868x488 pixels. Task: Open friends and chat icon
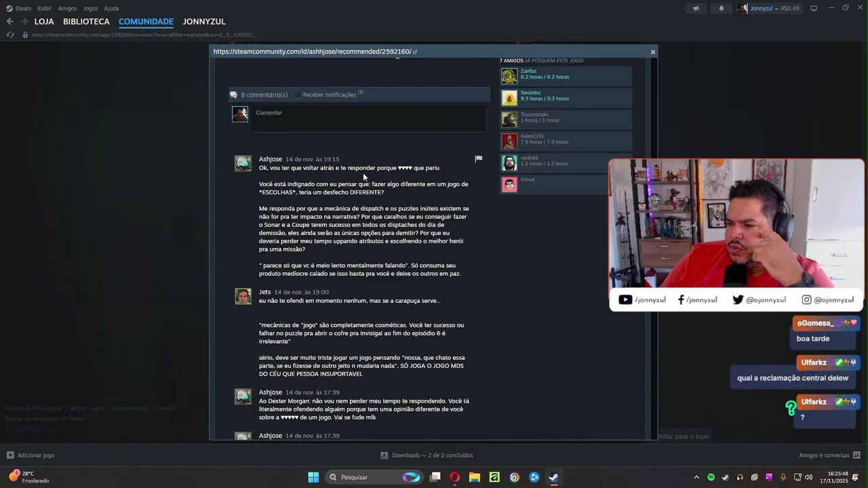pos(856,455)
